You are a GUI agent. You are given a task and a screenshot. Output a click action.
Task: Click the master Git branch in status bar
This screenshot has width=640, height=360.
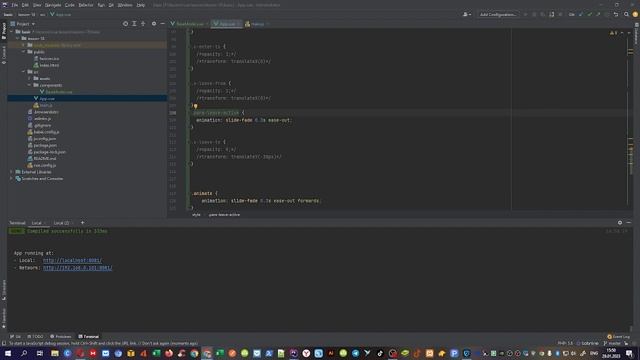click(611, 344)
